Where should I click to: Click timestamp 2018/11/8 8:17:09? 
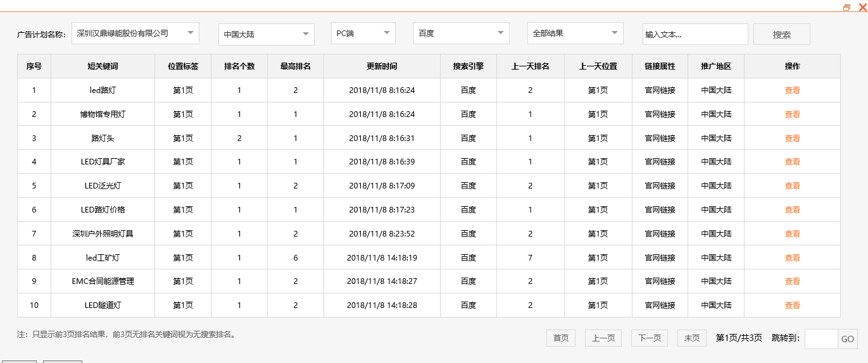tap(382, 186)
